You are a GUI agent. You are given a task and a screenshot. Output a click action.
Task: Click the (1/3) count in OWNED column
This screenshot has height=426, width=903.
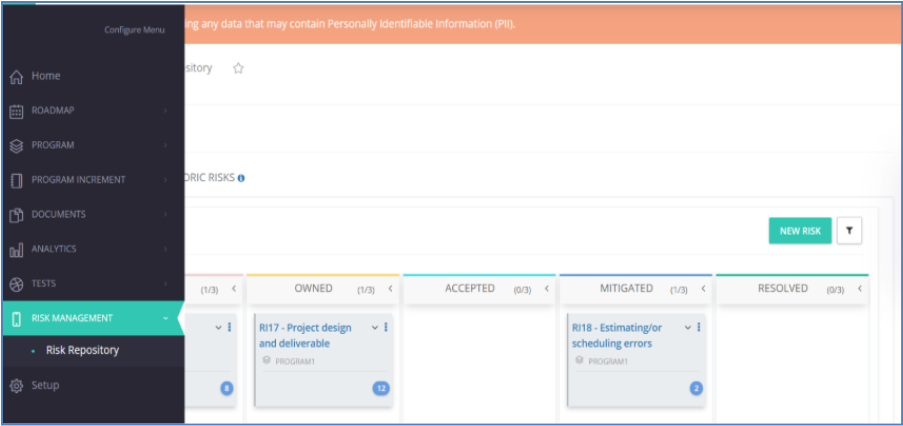pyautogui.click(x=366, y=291)
